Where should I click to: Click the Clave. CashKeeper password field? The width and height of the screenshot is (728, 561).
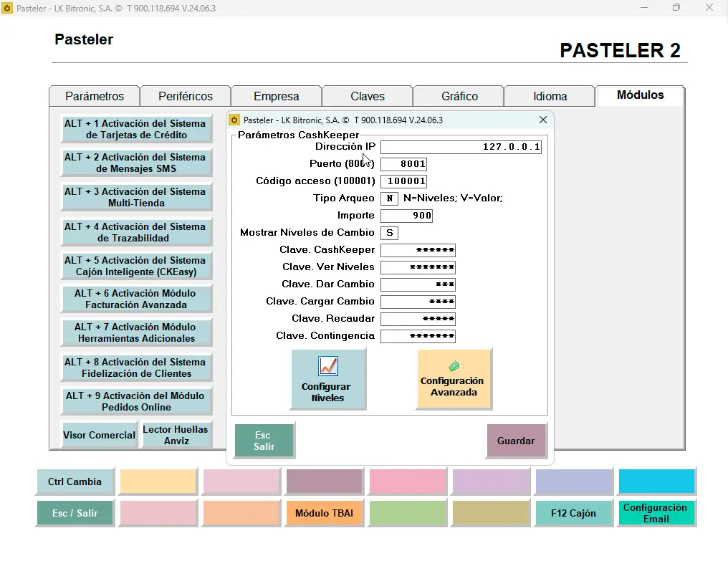[418, 250]
